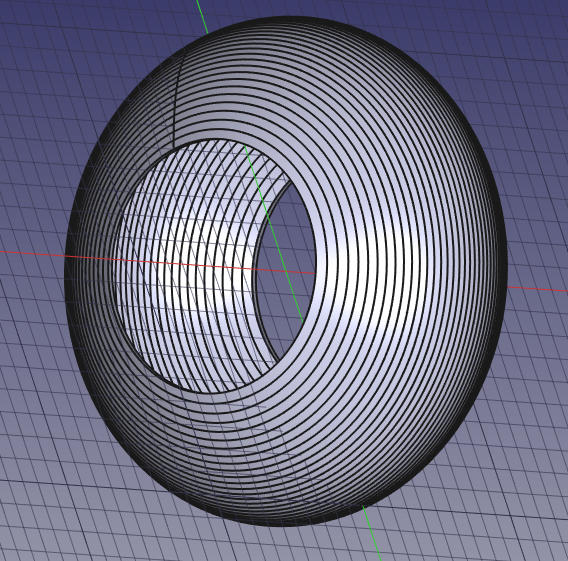The height and width of the screenshot is (561, 568).
Task: Click the bottom edge of the torus silhouette
Action: pos(286,524)
